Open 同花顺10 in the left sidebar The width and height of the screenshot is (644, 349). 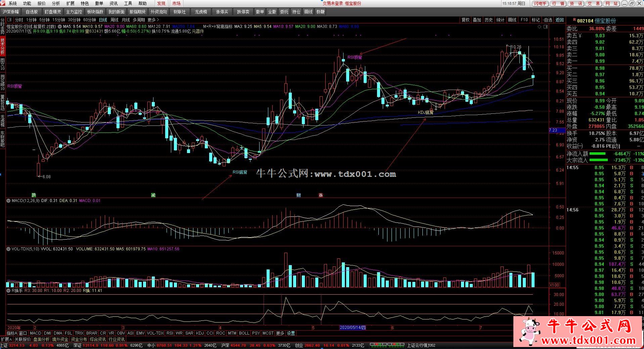coord(2,82)
